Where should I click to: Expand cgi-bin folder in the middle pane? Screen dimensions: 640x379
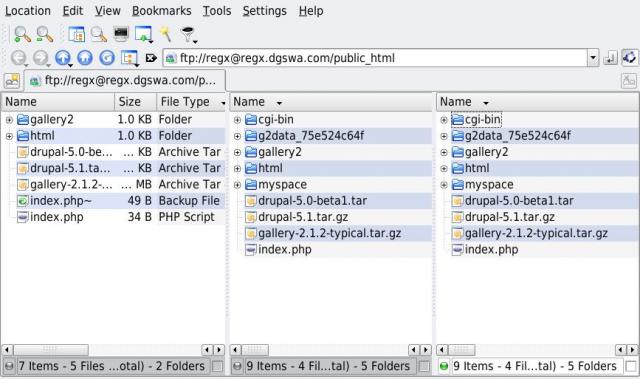[x=237, y=120]
